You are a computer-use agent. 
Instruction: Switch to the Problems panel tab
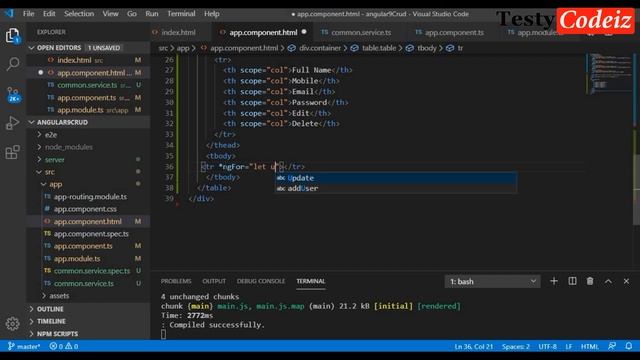176,281
